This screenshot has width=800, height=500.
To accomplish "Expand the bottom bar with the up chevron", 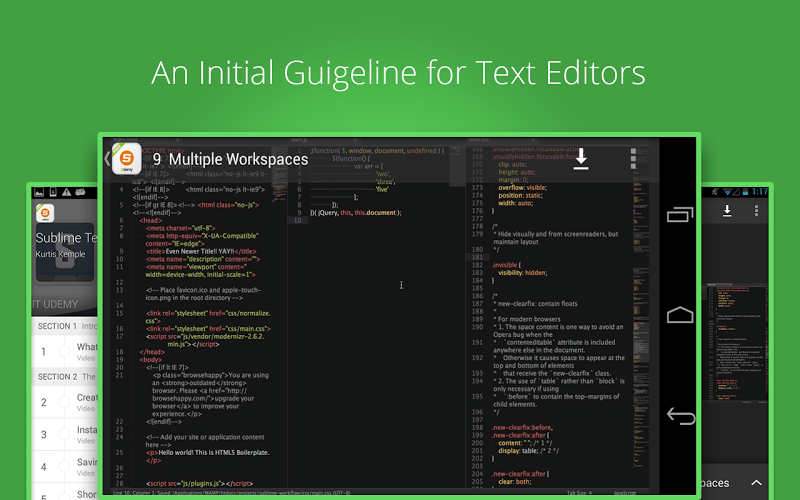I will [756, 482].
